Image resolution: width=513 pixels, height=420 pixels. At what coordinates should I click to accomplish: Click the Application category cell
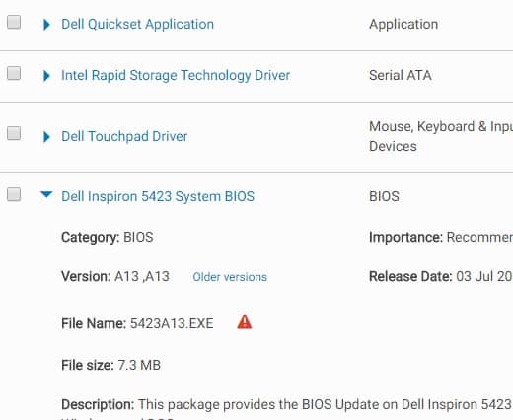tap(403, 24)
